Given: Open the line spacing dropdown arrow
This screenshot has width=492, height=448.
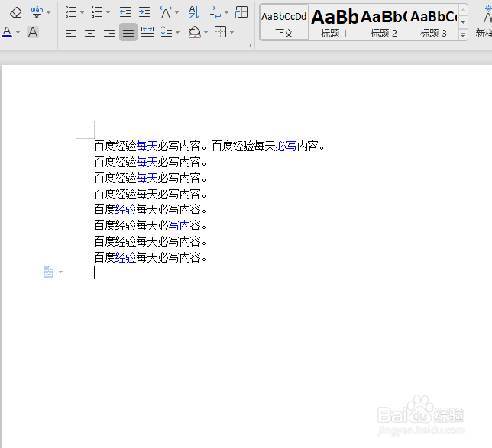Looking at the screenshot, I should 178,32.
